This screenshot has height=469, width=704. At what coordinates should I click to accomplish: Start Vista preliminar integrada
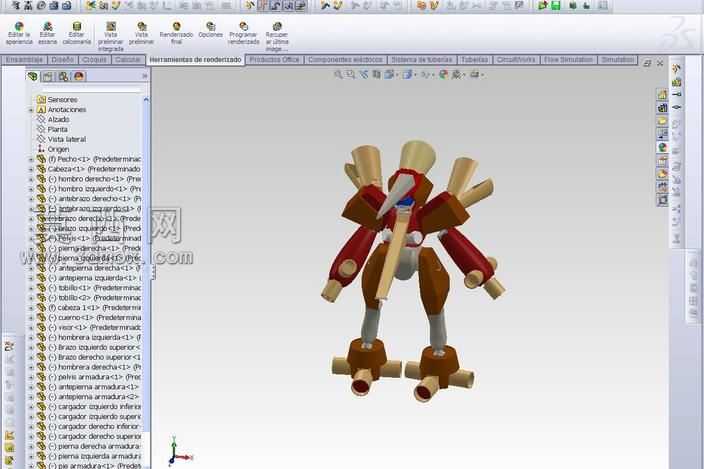pos(110,36)
